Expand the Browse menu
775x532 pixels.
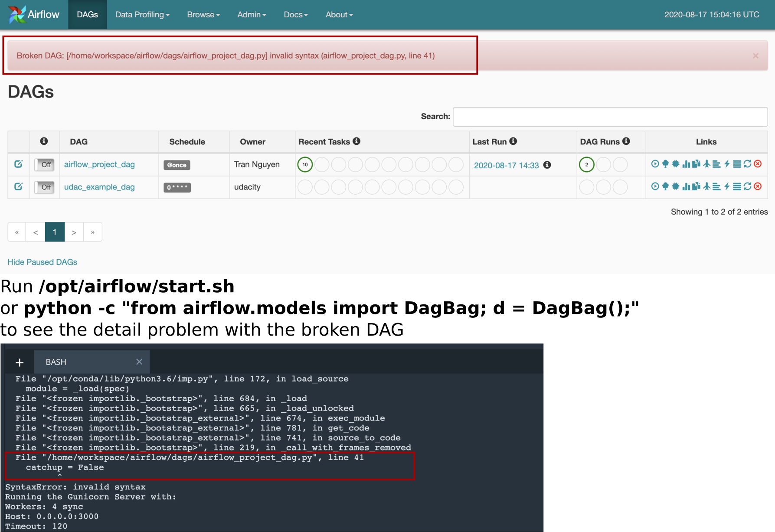(x=203, y=14)
